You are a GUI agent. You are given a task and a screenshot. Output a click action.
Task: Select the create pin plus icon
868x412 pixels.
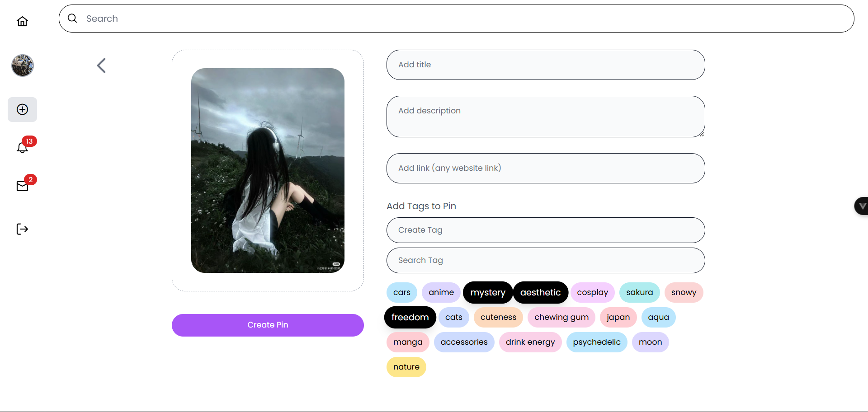[22, 109]
